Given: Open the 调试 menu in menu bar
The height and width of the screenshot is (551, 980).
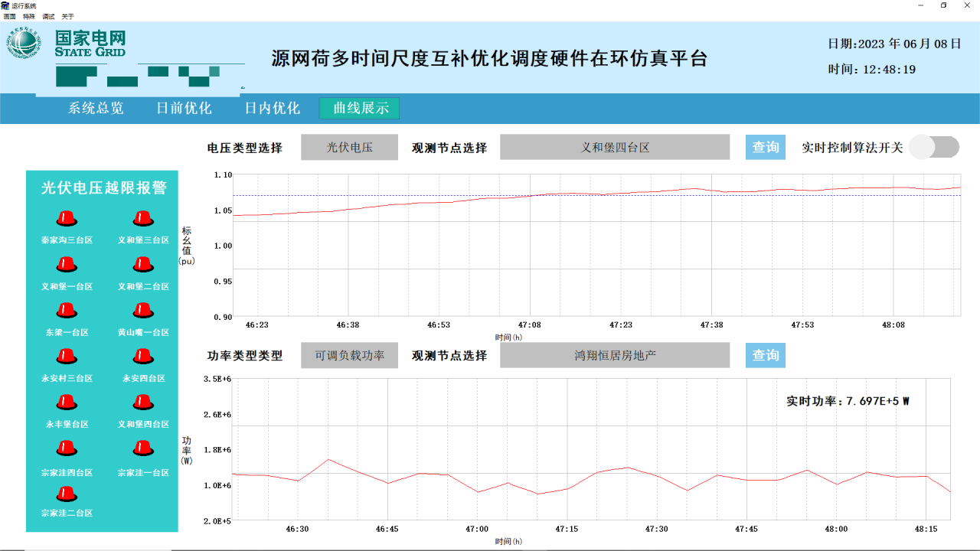Looking at the screenshot, I should [x=48, y=16].
